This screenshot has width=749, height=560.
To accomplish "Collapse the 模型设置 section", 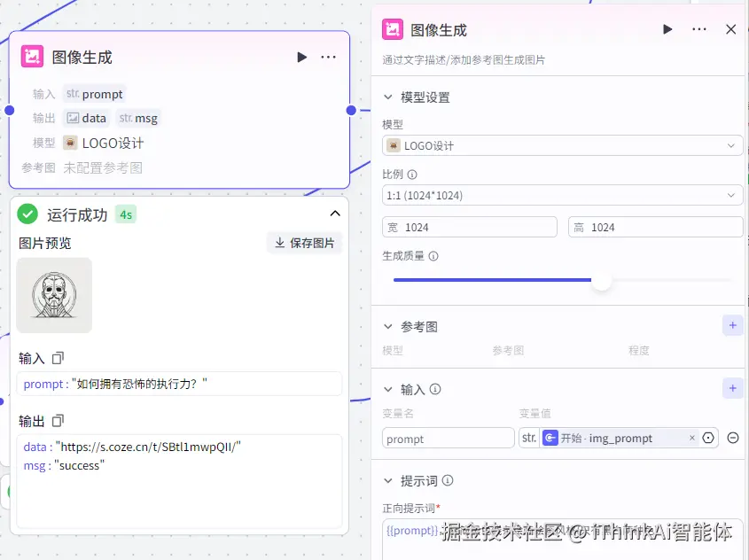I will 388,97.
